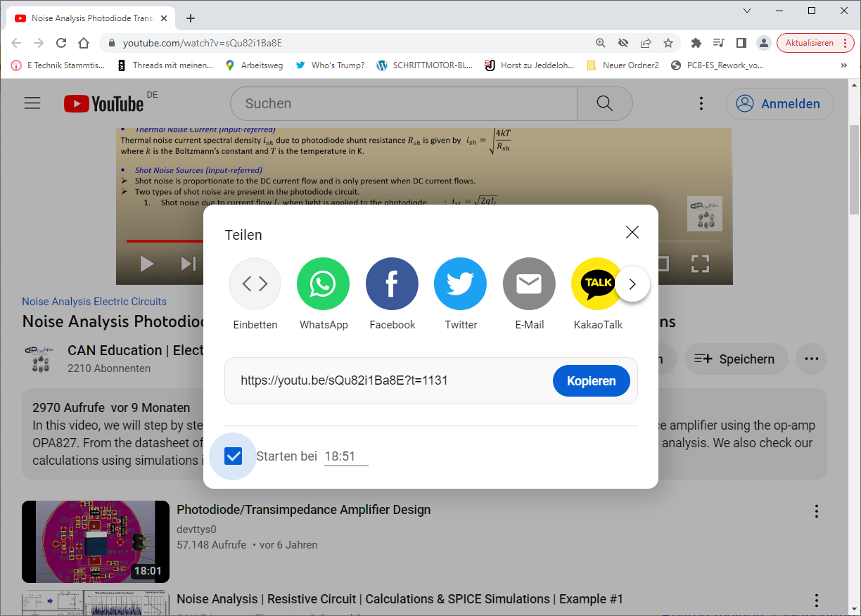This screenshot has width=861, height=616.
Task: Open Who's Trump? bookmark
Action: [329, 65]
